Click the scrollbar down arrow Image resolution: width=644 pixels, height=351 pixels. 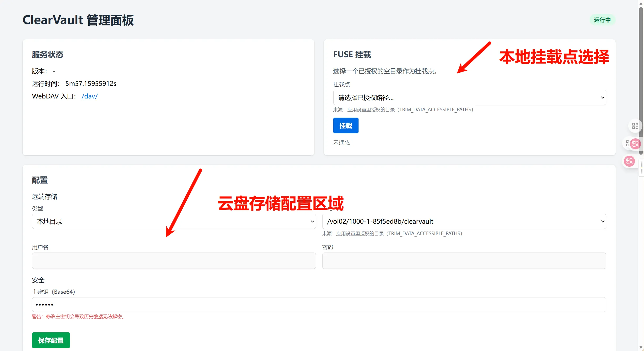tap(641, 348)
